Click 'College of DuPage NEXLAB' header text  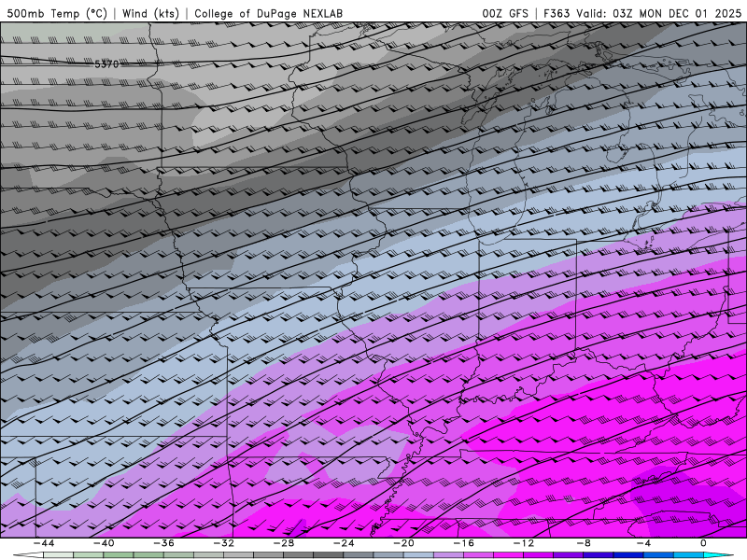click(268, 14)
